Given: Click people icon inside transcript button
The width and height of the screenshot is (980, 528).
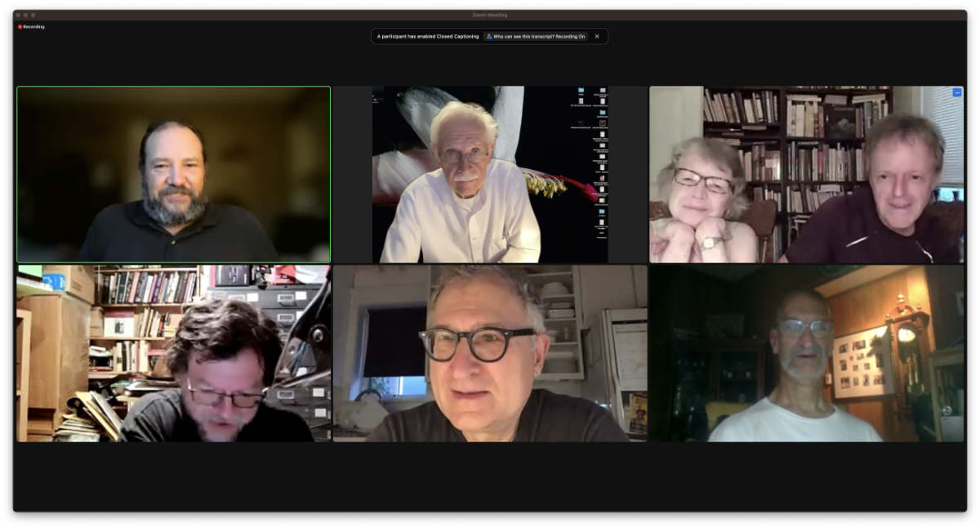Looking at the screenshot, I should click(x=489, y=37).
